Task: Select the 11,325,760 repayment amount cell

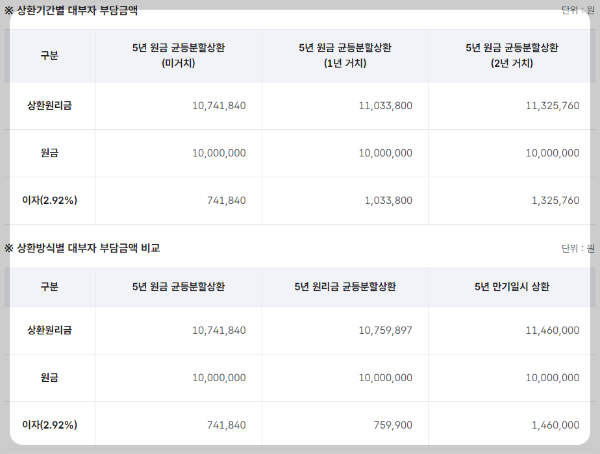Action: [x=552, y=106]
